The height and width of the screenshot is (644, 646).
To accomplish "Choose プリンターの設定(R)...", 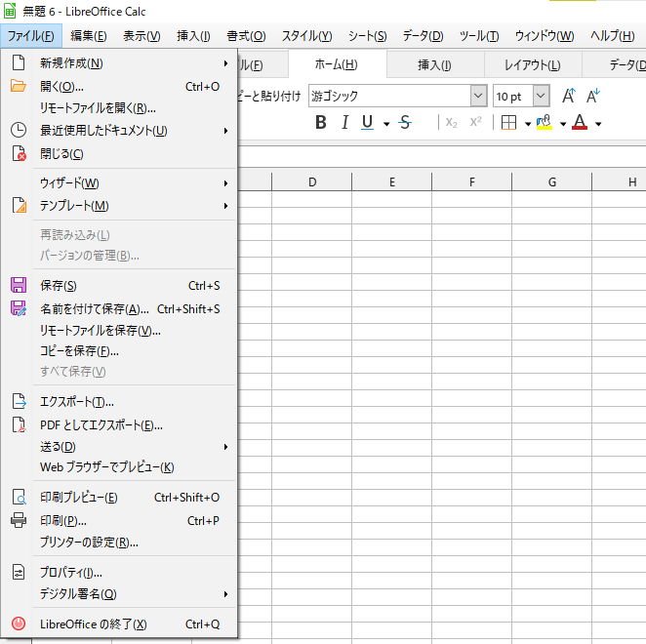I will pos(119,543).
